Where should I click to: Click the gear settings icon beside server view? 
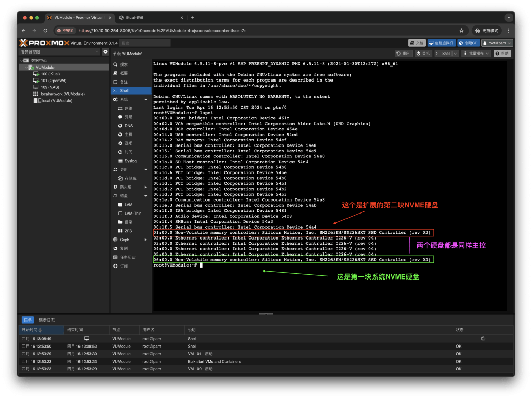[x=105, y=52]
